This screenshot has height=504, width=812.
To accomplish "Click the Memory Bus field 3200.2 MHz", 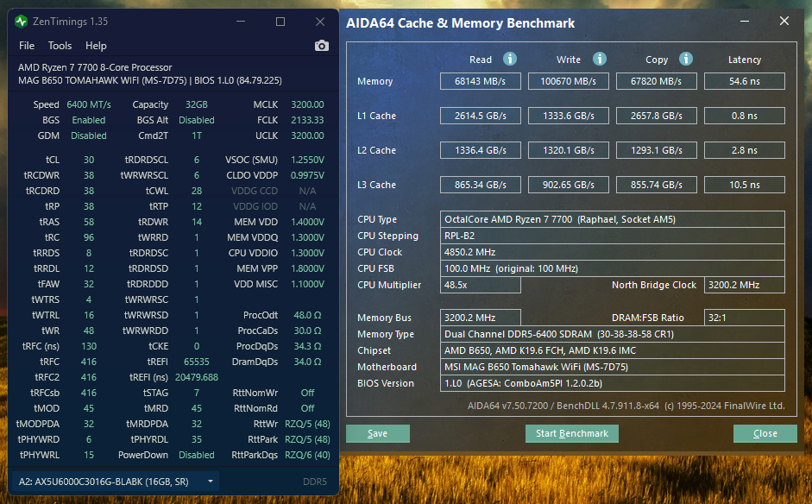I will [480, 318].
